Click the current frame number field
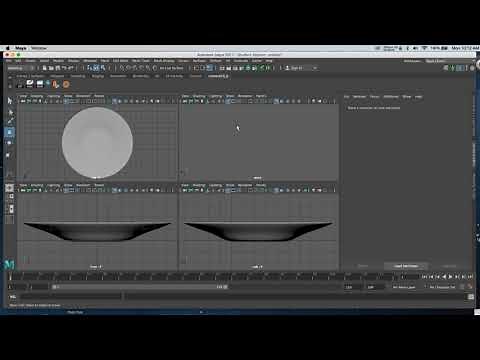The height and width of the screenshot is (360, 480). tap(410, 277)
